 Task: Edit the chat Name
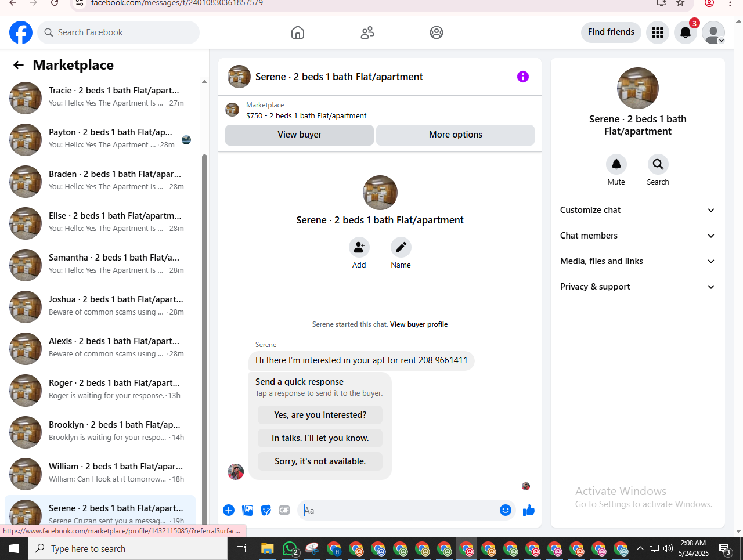(x=401, y=247)
